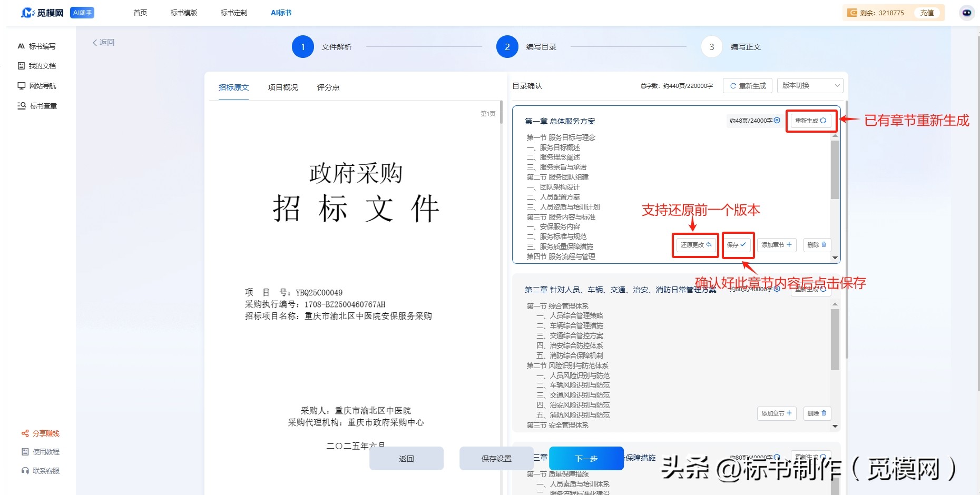Click the 分享赚钱 share icon
Image resolution: width=980 pixels, height=495 pixels.
24,433
